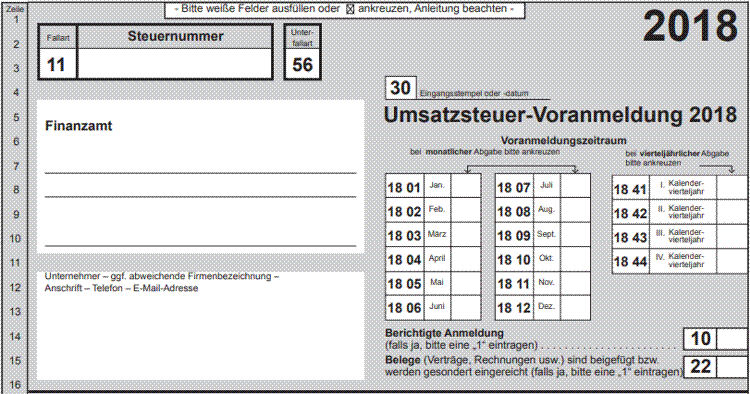Screen dimensions: 750x394
Task: Tick the Jan. 18 01 period checkbox
Action: 466,186
